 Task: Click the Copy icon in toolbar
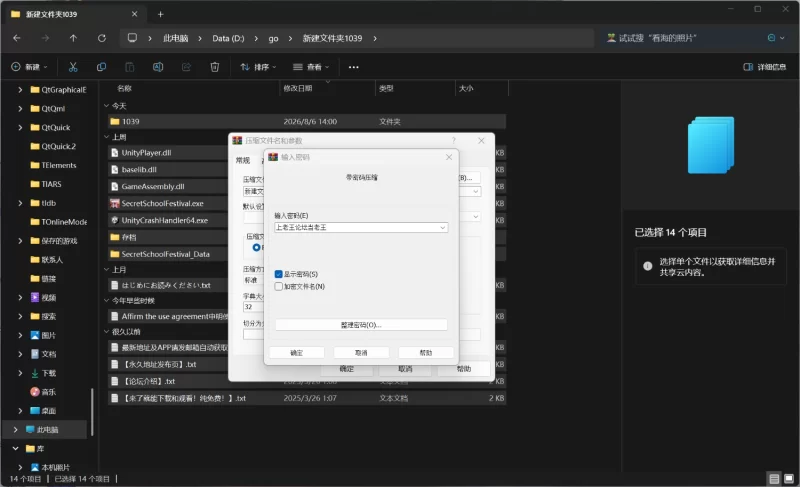tap(101, 67)
